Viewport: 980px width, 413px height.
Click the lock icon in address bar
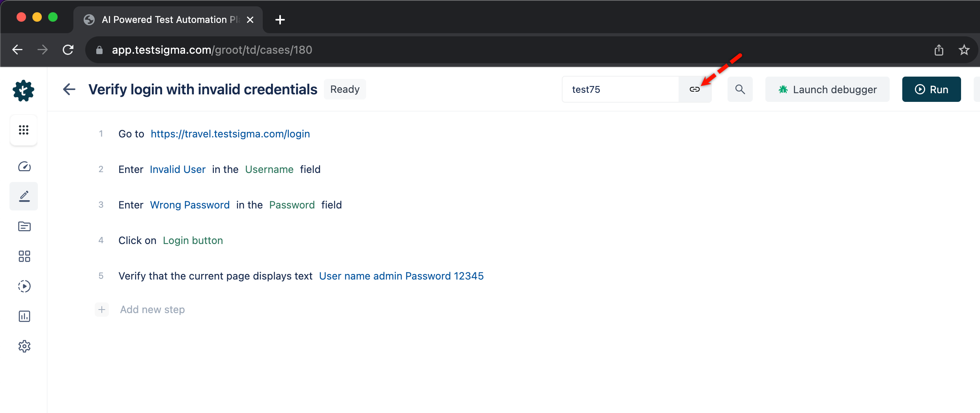99,50
